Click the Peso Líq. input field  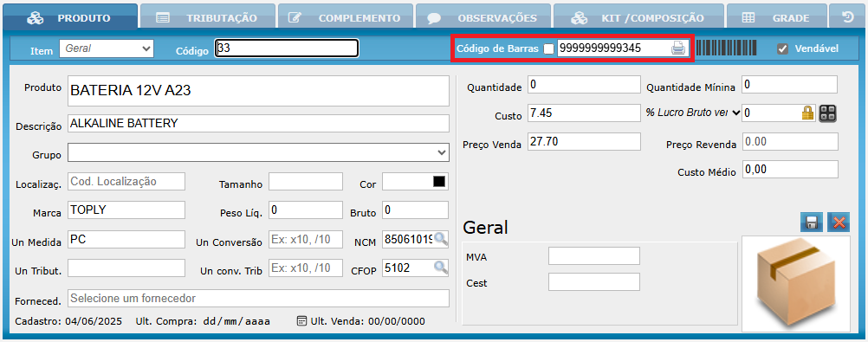306,210
